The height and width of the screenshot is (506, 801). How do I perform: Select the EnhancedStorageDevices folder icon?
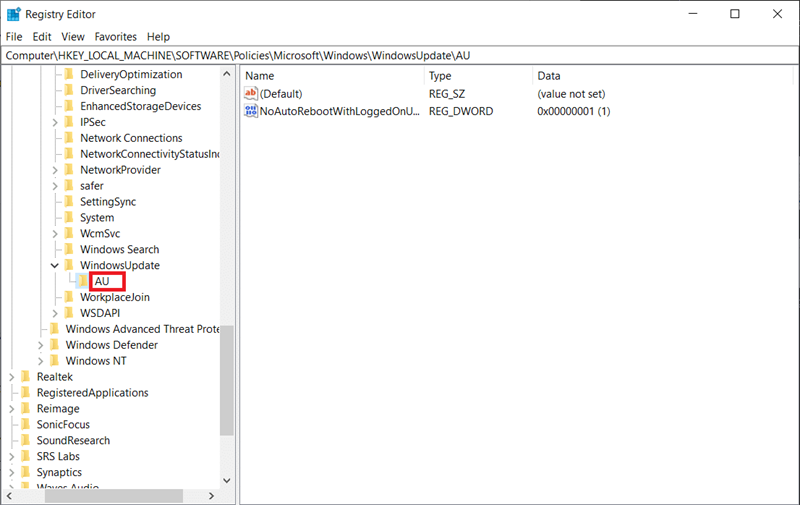69,106
